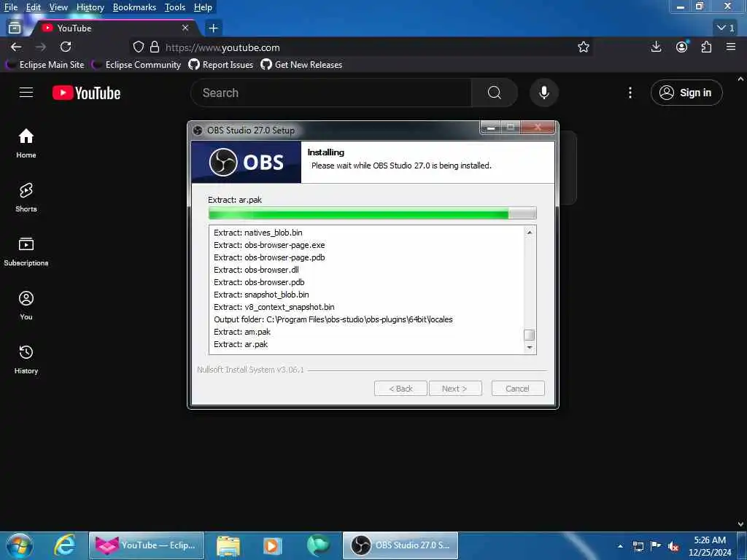
Task: Click the YouTube logo
Action: [x=86, y=93]
